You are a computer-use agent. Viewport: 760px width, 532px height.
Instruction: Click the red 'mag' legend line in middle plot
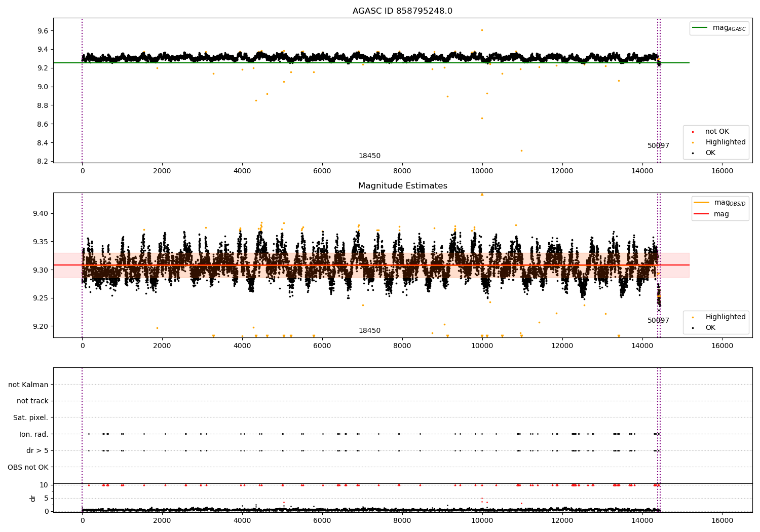coord(702,214)
